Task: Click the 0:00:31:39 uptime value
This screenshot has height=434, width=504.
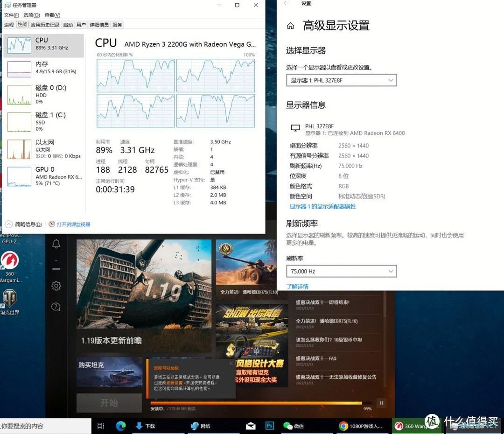Action: click(x=115, y=189)
